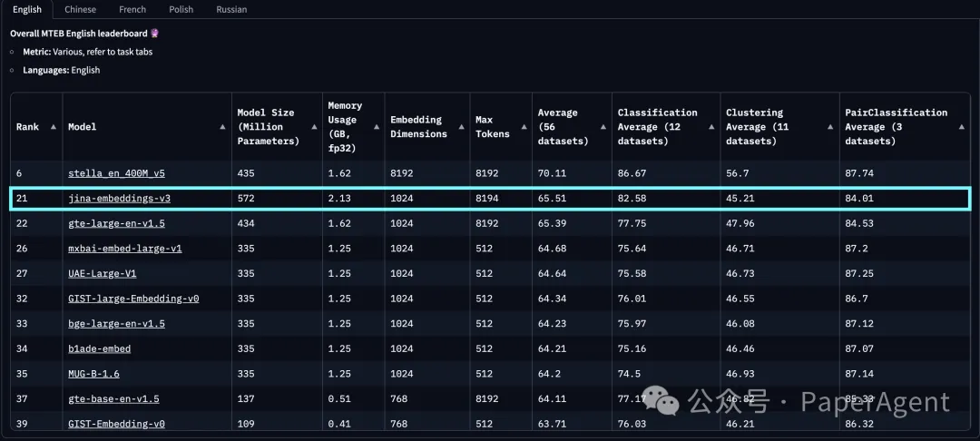Sort by Model Size column arrow
The height and width of the screenshot is (441, 980).
[x=314, y=127]
